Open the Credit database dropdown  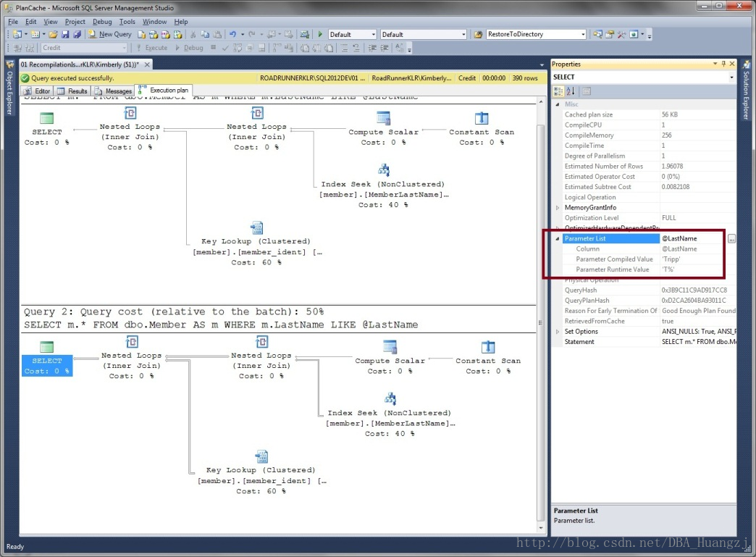click(124, 48)
